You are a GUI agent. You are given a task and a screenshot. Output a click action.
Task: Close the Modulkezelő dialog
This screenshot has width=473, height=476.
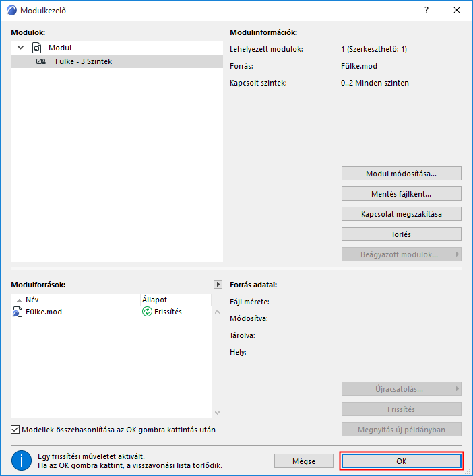(x=457, y=10)
